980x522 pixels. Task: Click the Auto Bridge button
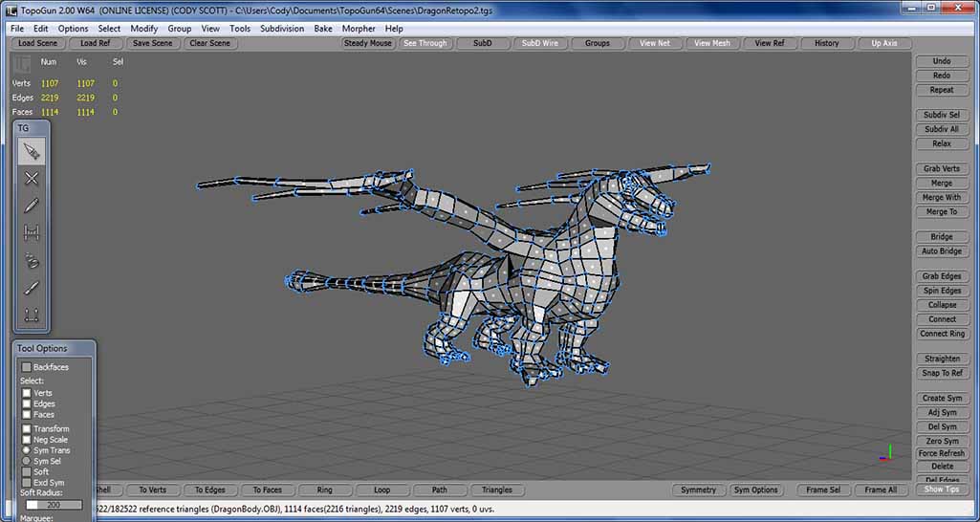coord(942,251)
